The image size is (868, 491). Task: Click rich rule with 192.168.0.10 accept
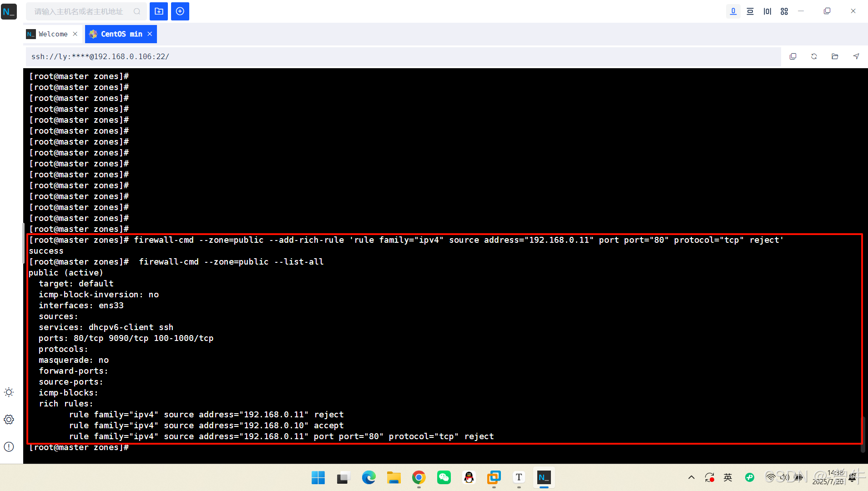pos(206,426)
